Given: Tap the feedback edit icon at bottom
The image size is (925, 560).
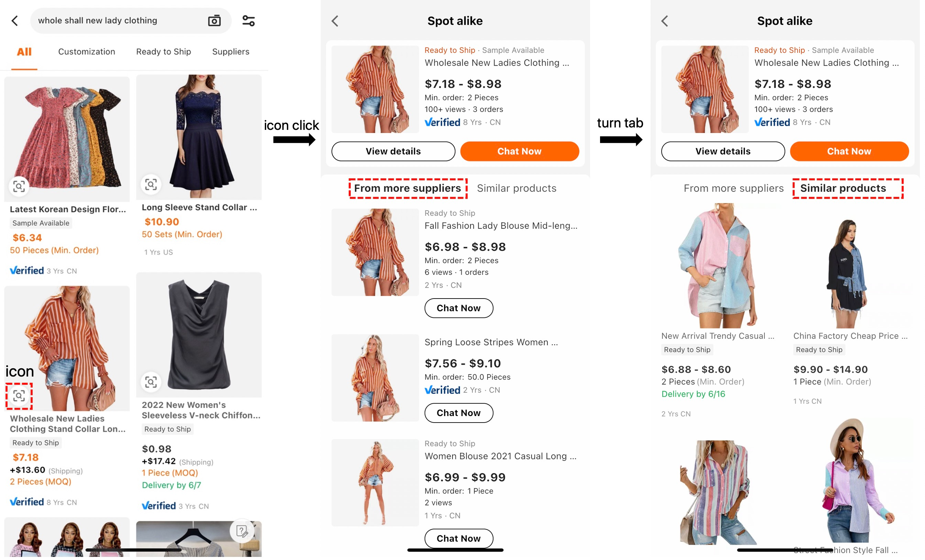Looking at the screenshot, I should pos(242,531).
